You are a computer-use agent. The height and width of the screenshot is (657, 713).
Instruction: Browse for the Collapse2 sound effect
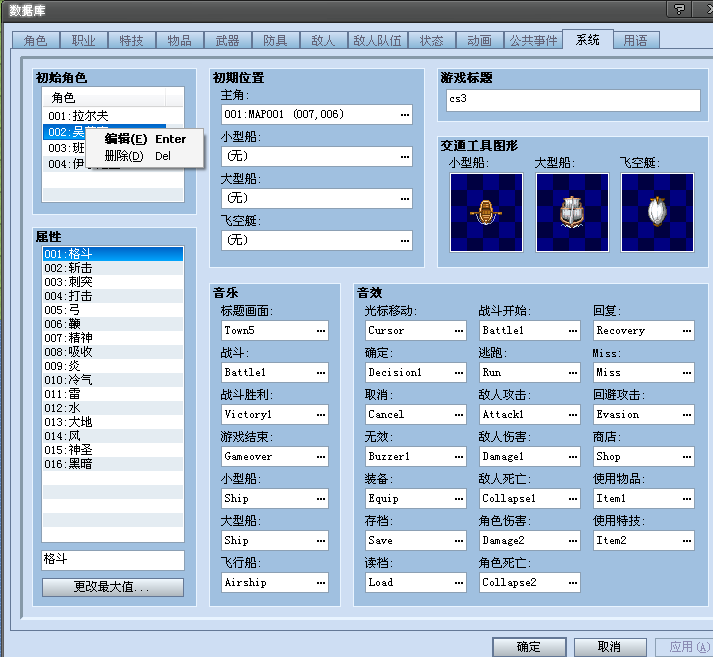click(573, 582)
